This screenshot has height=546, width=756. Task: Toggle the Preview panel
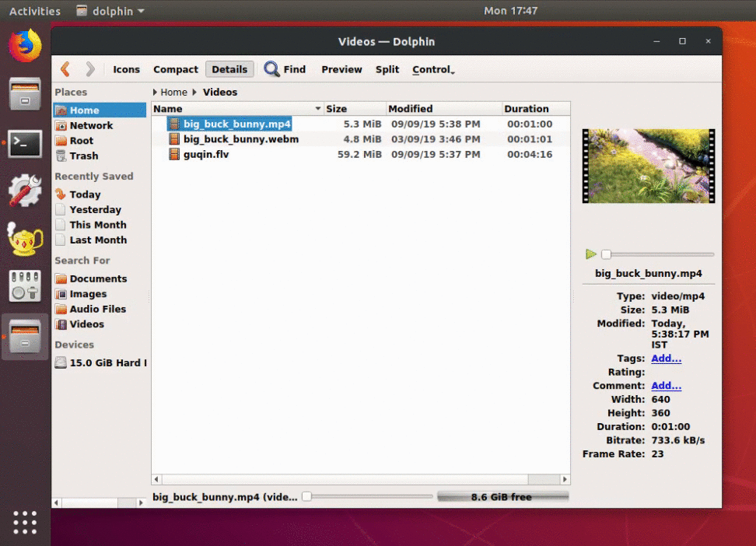tap(341, 69)
